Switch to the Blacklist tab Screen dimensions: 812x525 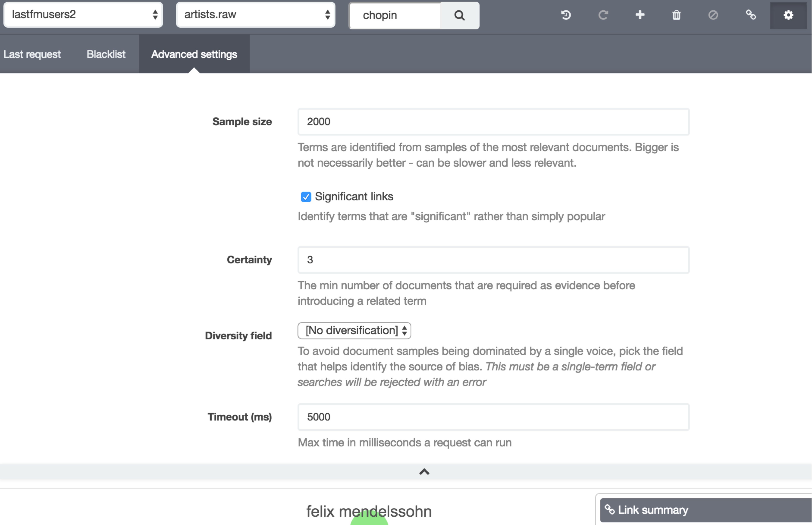(105, 54)
